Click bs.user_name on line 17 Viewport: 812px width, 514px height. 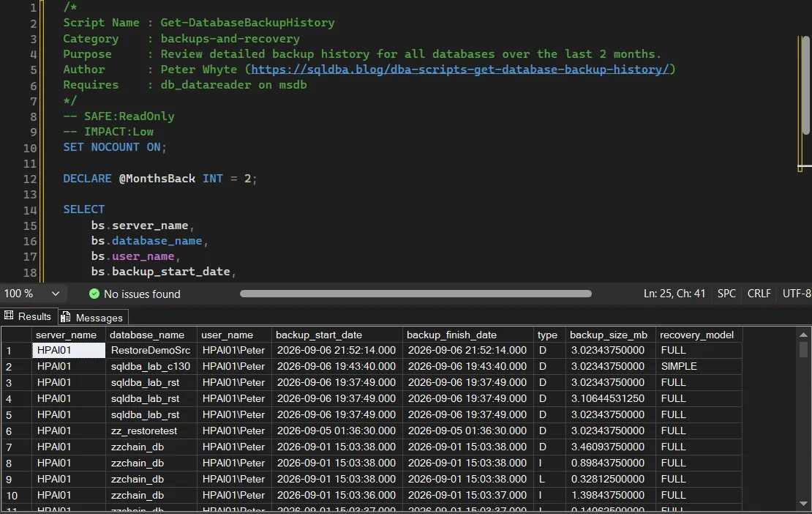(135, 256)
